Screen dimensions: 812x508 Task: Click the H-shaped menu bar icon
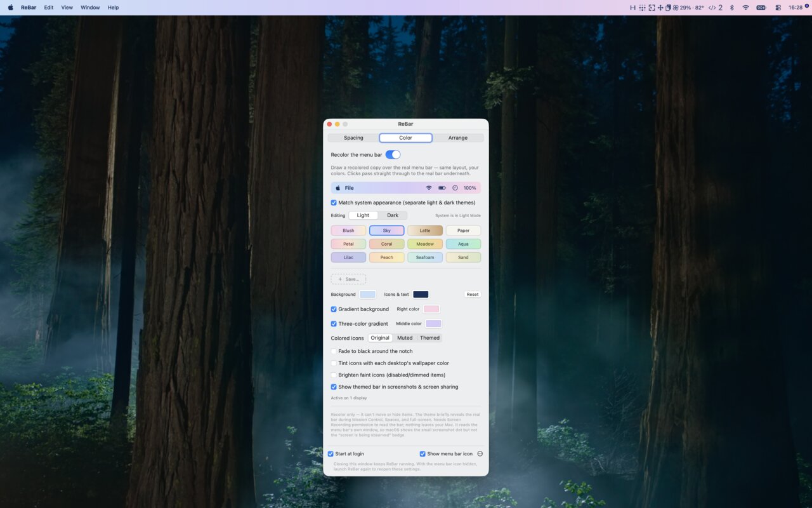(632, 8)
